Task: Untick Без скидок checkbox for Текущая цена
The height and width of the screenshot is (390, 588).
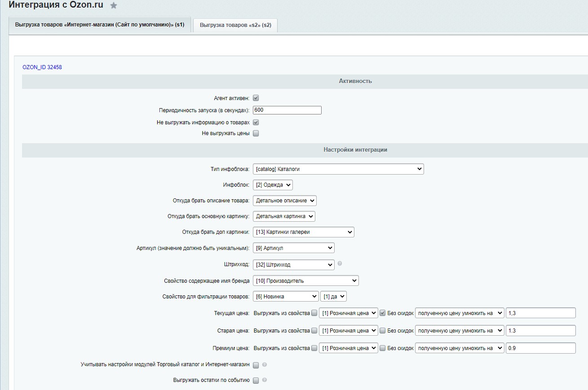Action: tap(383, 313)
